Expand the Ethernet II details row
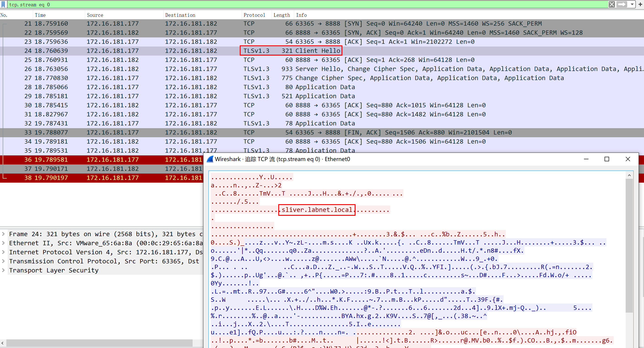 (x=3, y=243)
